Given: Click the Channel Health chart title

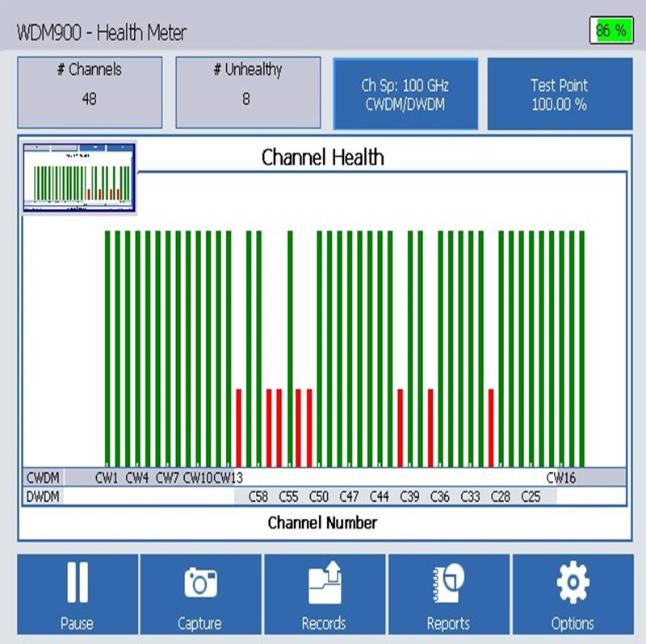Looking at the screenshot, I should coord(322,157).
